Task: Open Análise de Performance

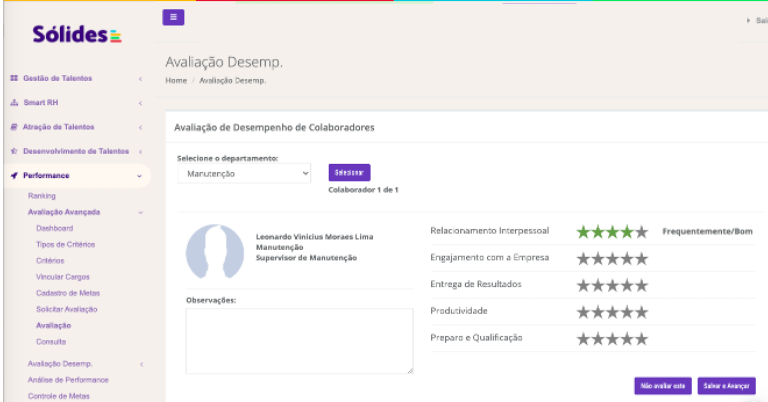Action: [x=68, y=380]
